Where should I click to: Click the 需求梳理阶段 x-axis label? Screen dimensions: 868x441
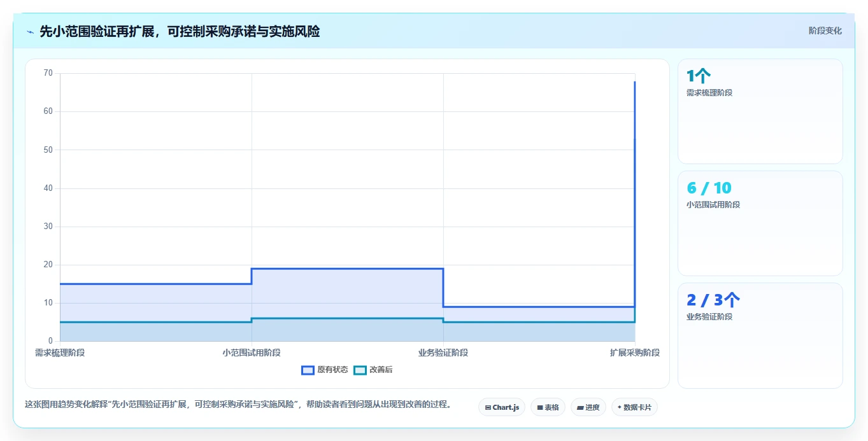pyautogui.click(x=60, y=353)
